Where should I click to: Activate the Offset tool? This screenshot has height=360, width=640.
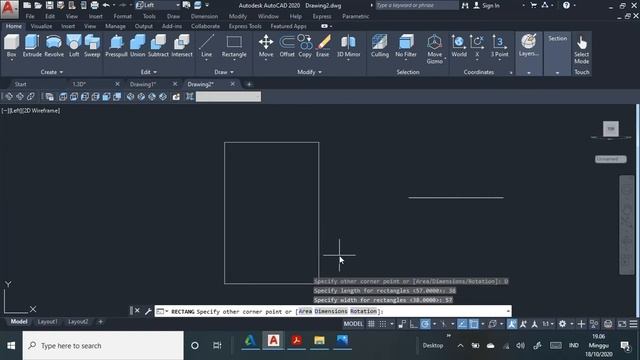[287, 46]
